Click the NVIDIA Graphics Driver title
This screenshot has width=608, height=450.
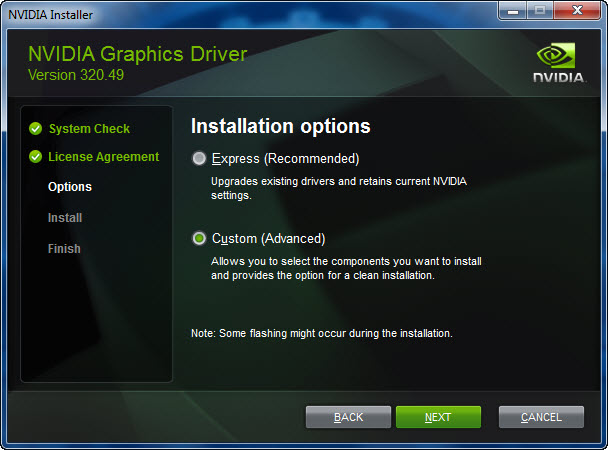pos(138,54)
